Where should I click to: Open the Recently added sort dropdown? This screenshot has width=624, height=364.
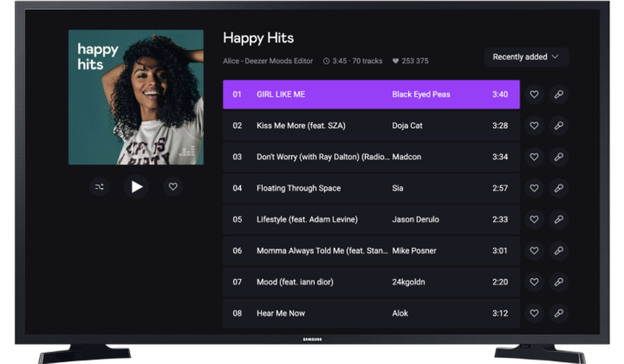click(526, 57)
